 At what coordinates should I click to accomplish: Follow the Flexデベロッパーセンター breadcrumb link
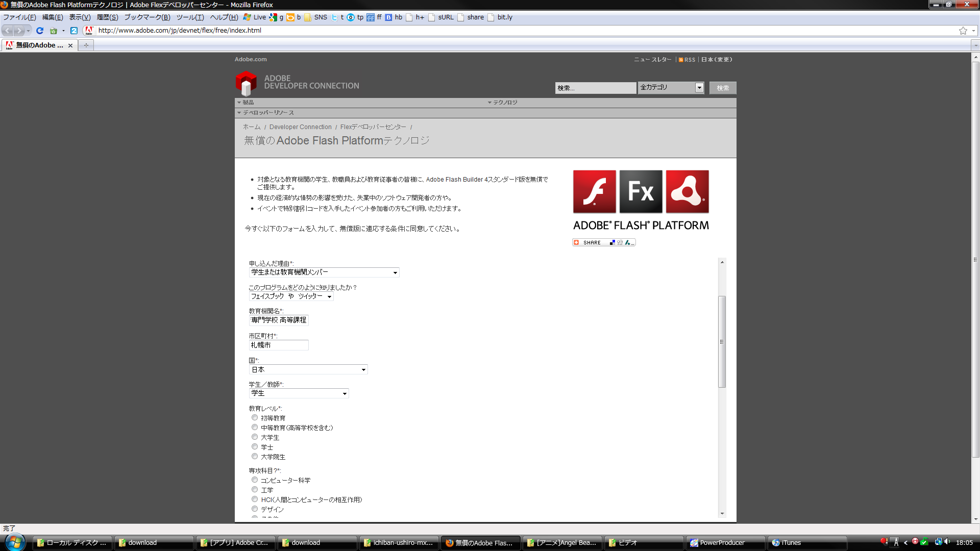click(x=373, y=127)
